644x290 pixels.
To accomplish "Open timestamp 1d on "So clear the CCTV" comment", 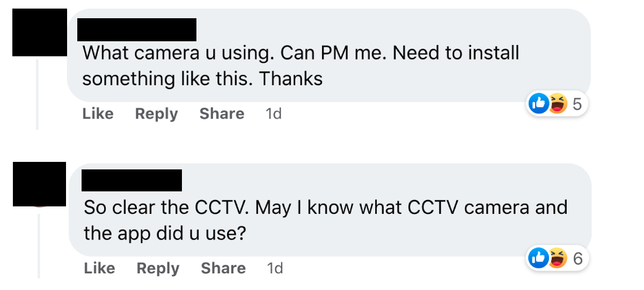I will coord(275,268).
